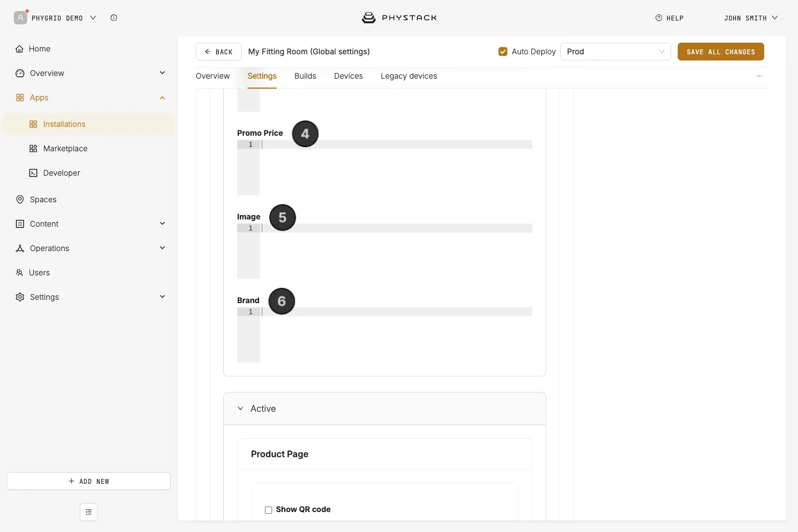Click Save All Changes button

point(721,52)
